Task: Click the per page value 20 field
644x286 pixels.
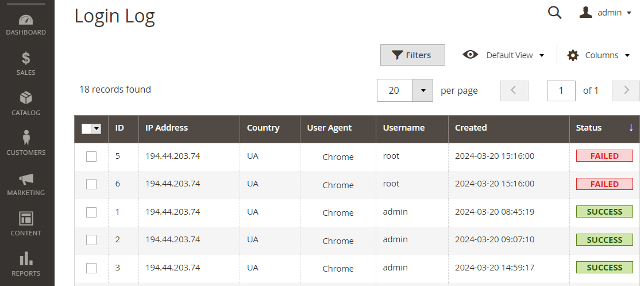Action: pyautogui.click(x=394, y=90)
